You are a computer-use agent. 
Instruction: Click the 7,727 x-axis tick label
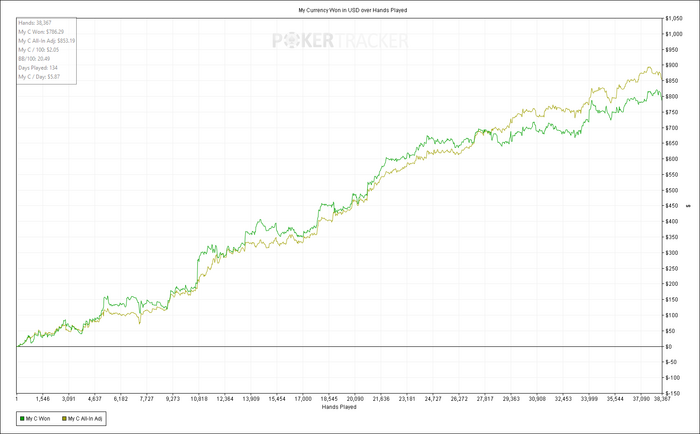point(146,399)
